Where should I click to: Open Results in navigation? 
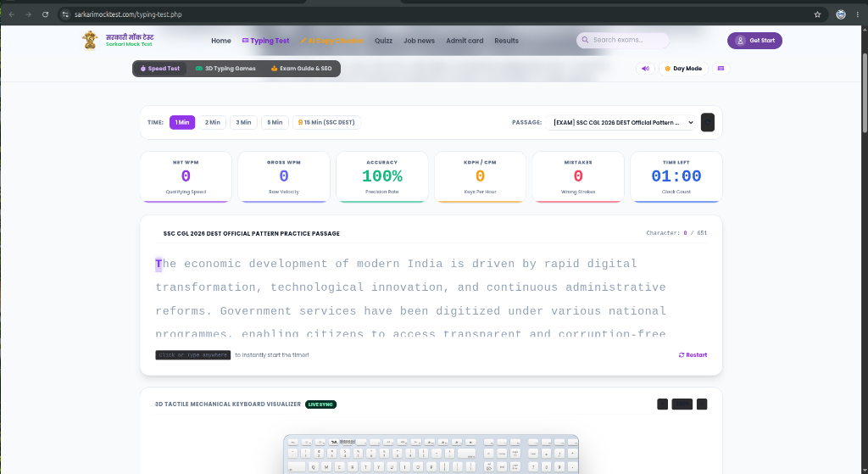506,41
